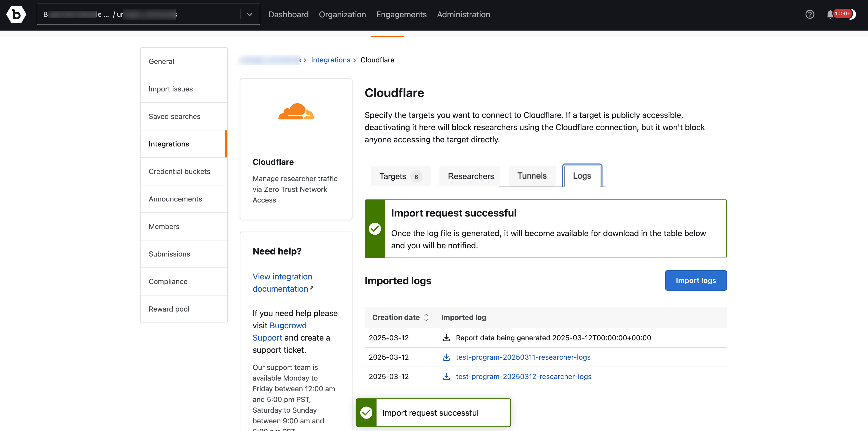
Task: Open Engagements in top navigation
Action: point(401,15)
